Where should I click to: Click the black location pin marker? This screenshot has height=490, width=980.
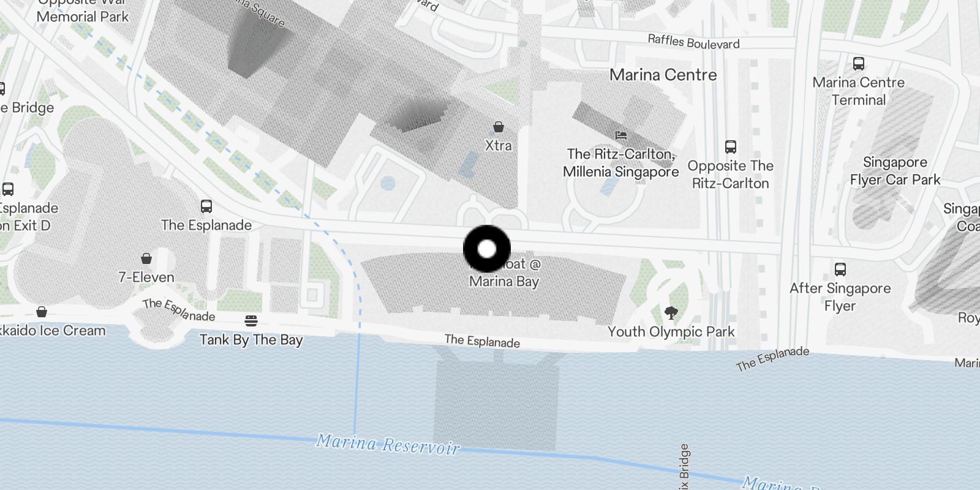click(487, 249)
